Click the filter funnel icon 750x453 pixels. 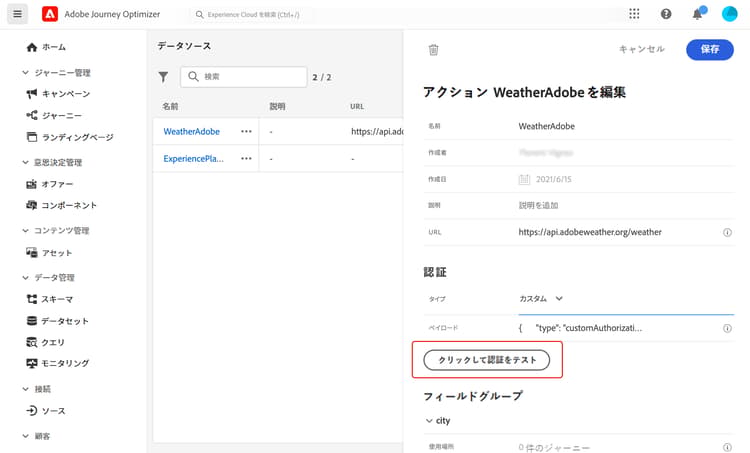point(163,77)
